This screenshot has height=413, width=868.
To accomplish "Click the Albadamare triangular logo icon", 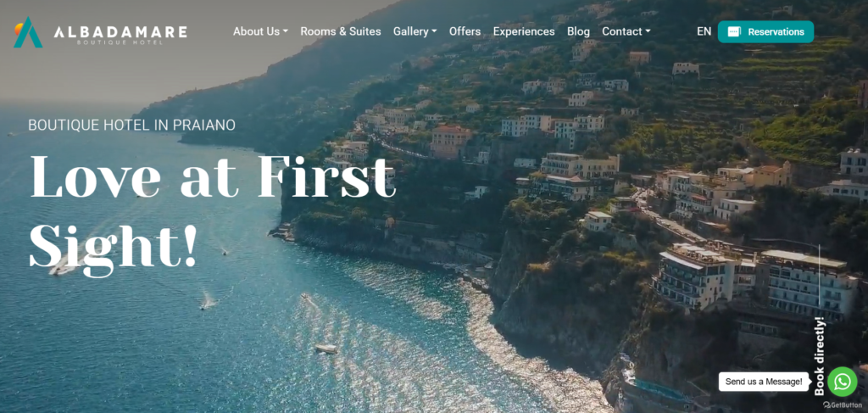I will (x=28, y=32).
